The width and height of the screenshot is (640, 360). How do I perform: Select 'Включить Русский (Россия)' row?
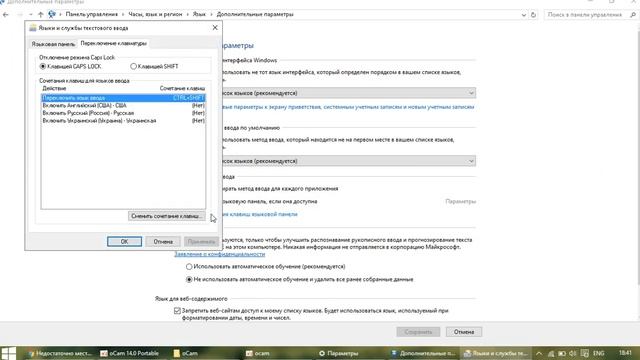point(123,113)
